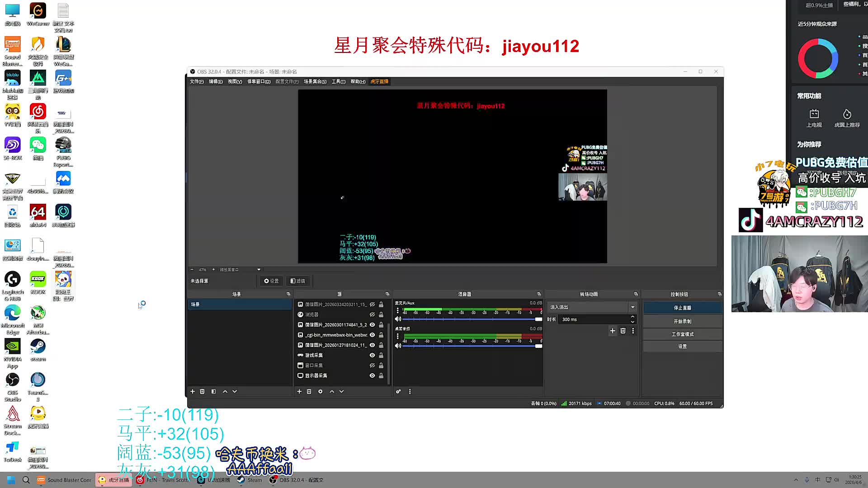The image size is (868, 488).
Task: Move source down with arrow icon
Action: click(x=341, y=391)
